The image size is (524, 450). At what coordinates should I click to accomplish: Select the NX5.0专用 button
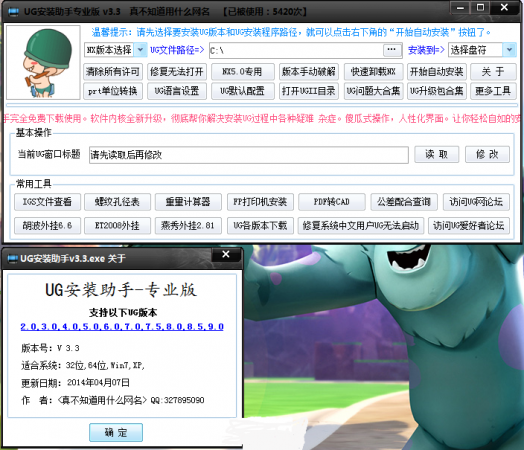[x=243, y=71]
